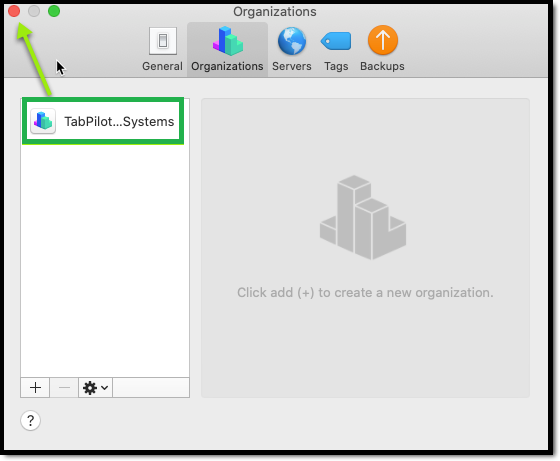560x461 pixels.
Task: Open the General preferences switch icon
Action: (163, 41)
